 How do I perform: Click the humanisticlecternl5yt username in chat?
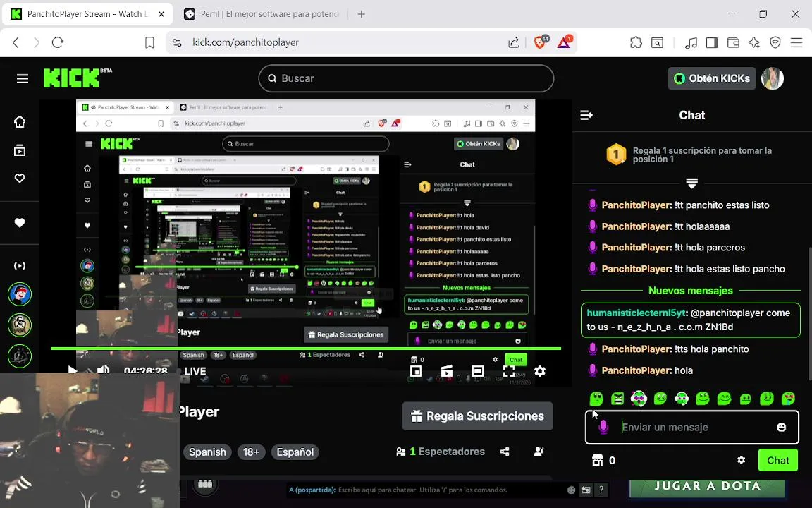point(636,313)
